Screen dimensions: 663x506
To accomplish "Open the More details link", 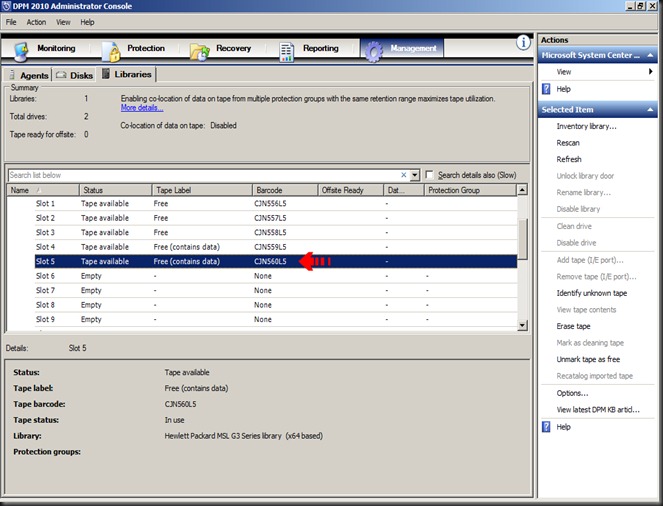I will (x=142, y=108).
